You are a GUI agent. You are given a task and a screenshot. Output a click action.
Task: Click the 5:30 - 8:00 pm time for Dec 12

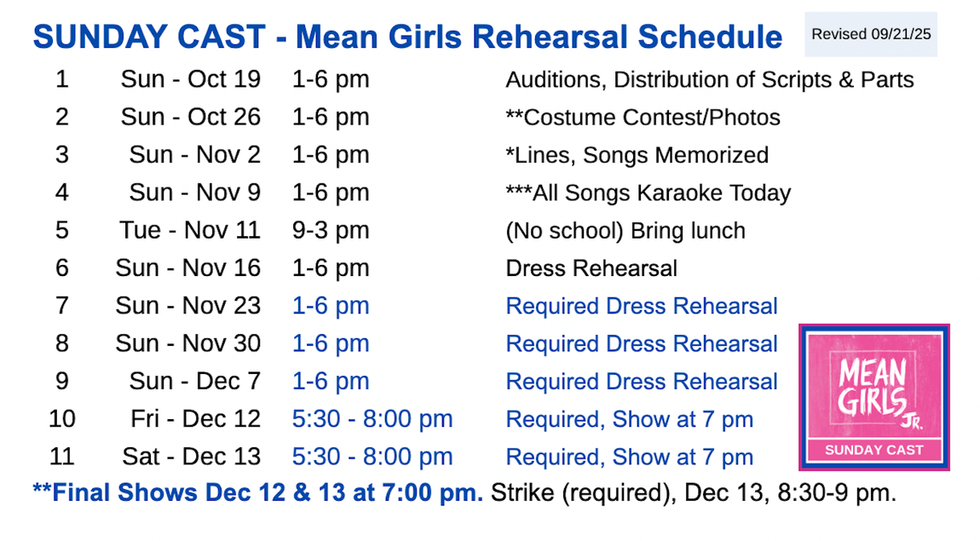coord(372,419)
